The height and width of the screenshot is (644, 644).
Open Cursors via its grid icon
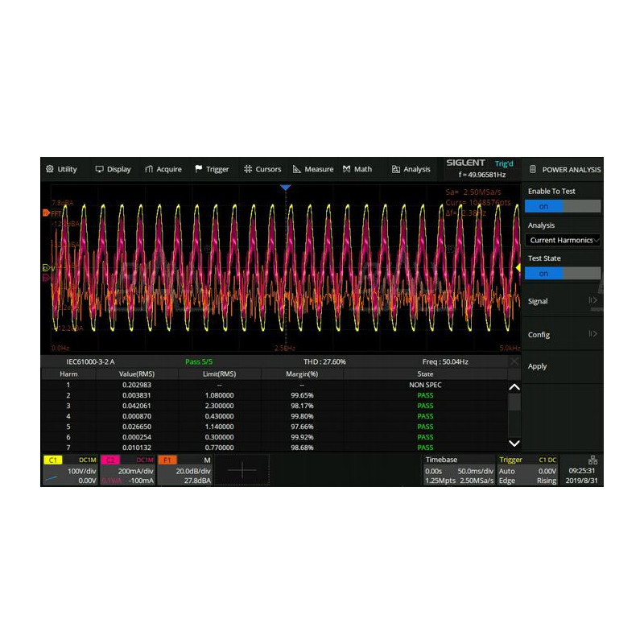pos(248,169)
